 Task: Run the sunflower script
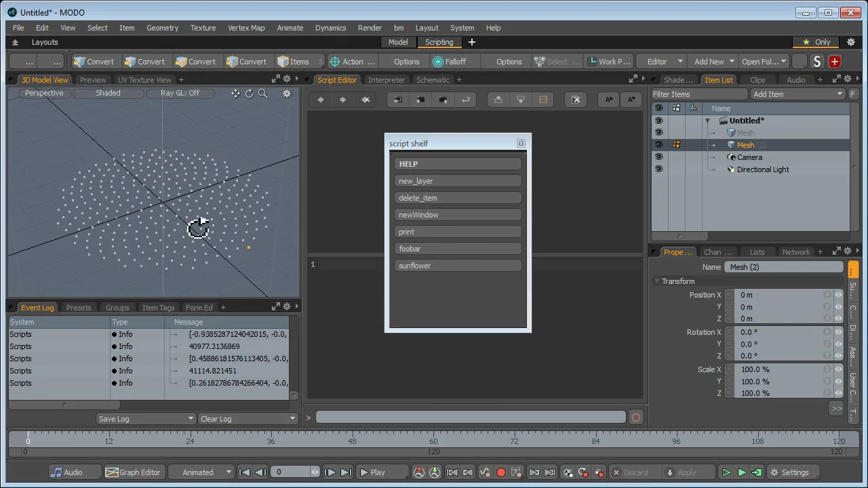(x=458, y=266)
